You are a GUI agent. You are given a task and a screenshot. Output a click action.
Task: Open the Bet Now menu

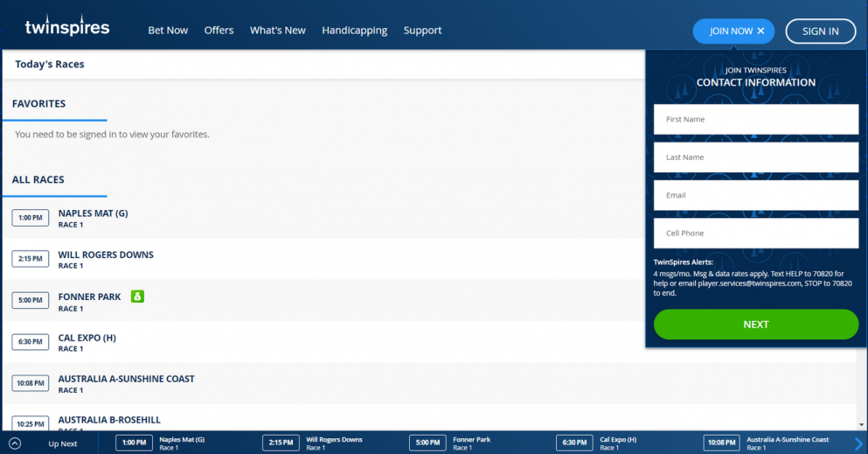pyautogui.click(x=168, y=31)
